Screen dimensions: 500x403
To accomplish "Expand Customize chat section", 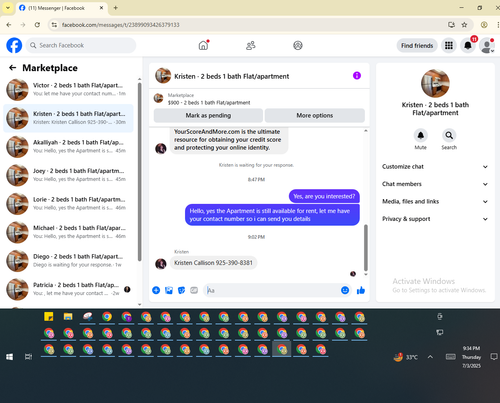I will (435, 167).
